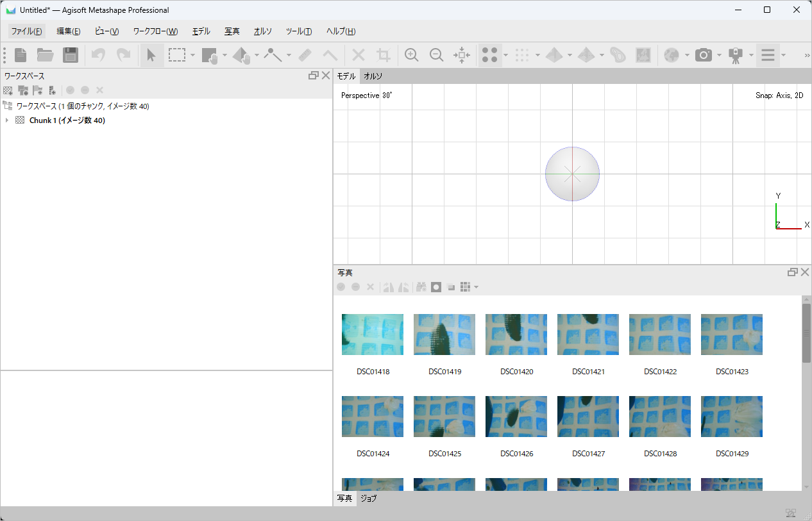Viewport: 812px width, 521px height.
Task: Click the rotation trackball sphere in model view
Action: [572, 174]
